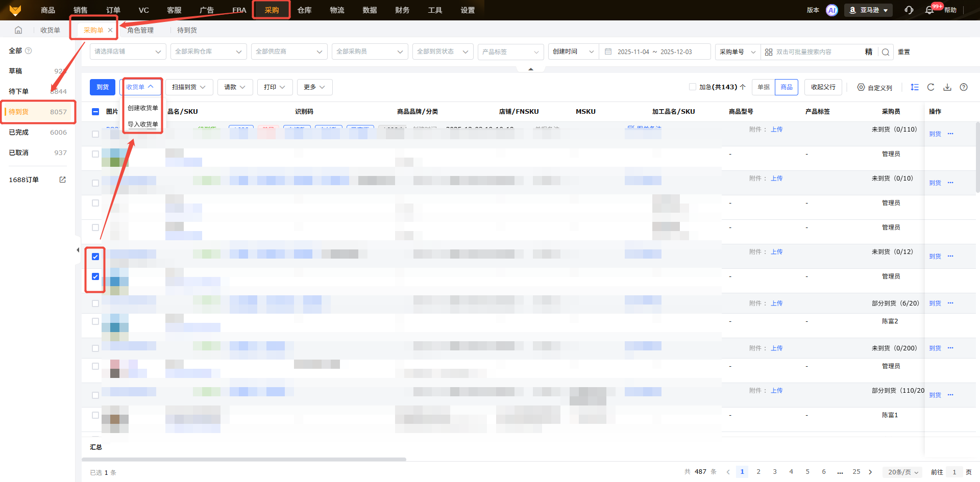Click the horizontal scrollbar below the table
This screenshot has width=980, height=482.
point(244,460)
